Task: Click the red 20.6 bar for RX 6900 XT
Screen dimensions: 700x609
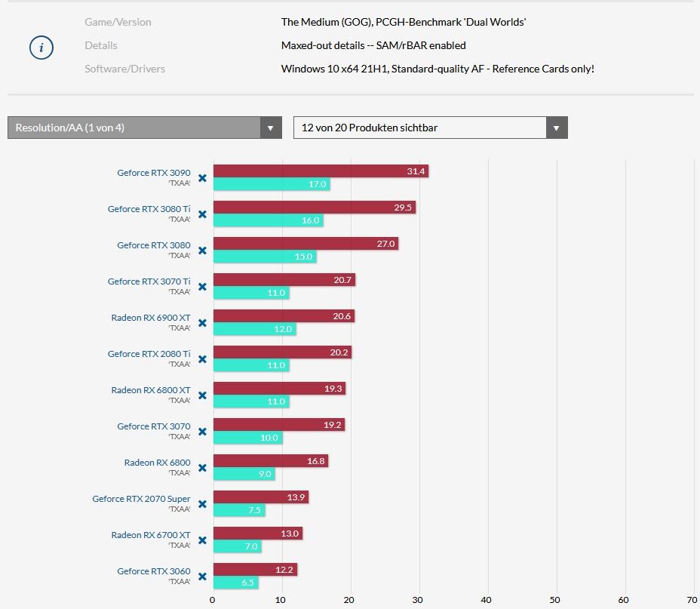Action: pos(284,316)
